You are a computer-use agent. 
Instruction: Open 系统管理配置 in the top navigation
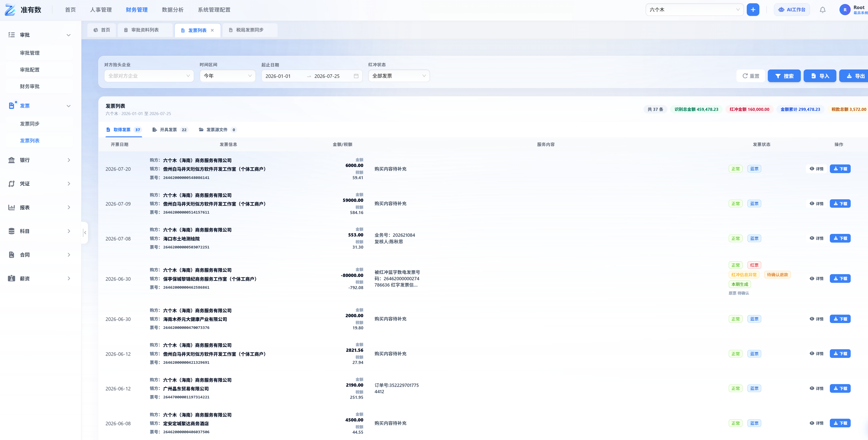pos(214,10)
